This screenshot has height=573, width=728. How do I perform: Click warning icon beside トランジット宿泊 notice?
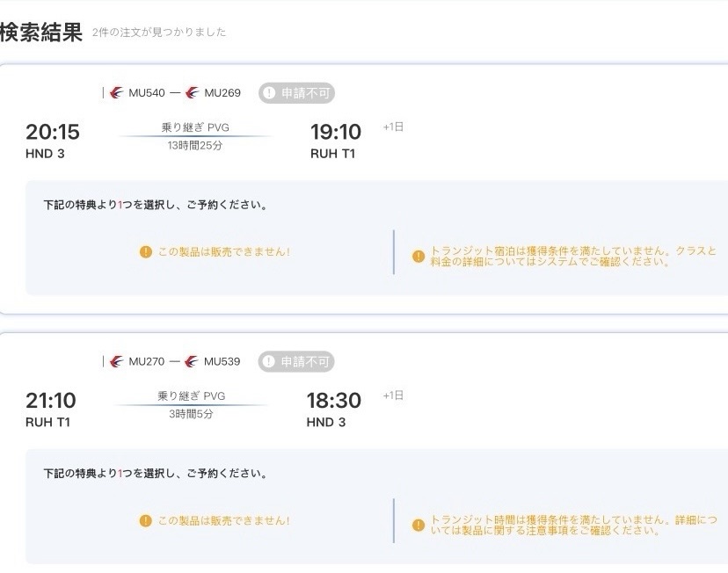point(419,257)
